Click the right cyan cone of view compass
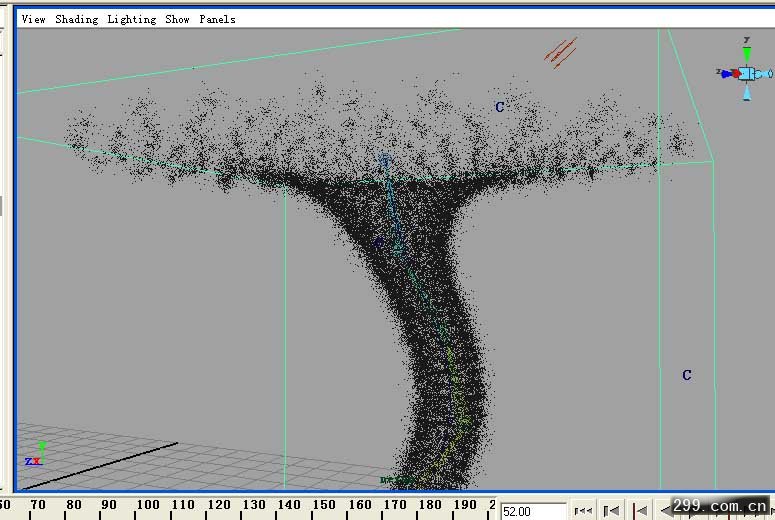This screenshot has width=775, height=520. 764,74
